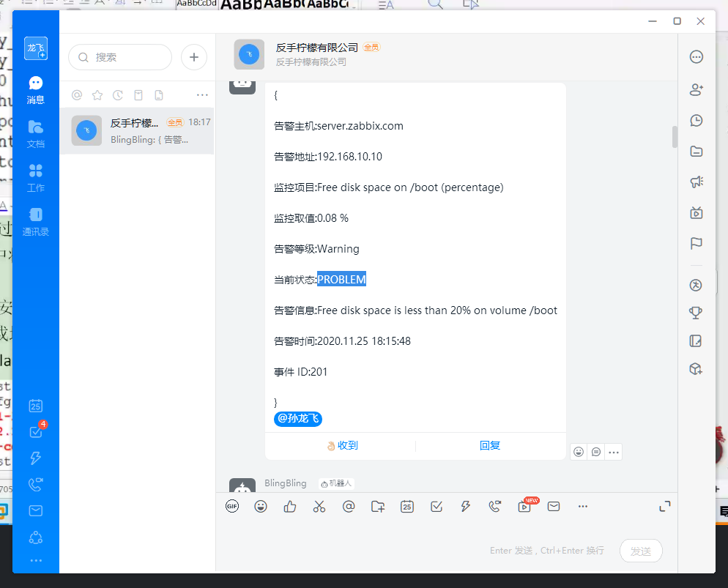Click the 收到 acknowledge button
The height and width of the screenshot is (588, 728).
342,445
